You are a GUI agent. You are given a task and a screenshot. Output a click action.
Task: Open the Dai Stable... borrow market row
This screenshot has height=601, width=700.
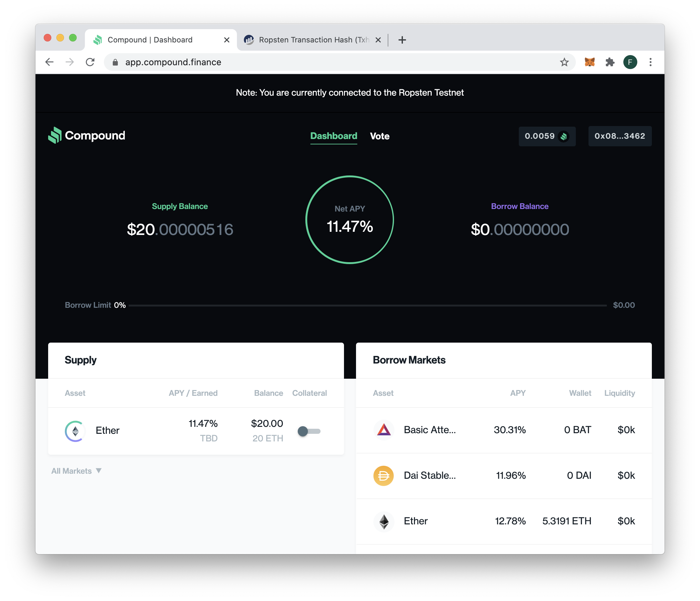504,476
